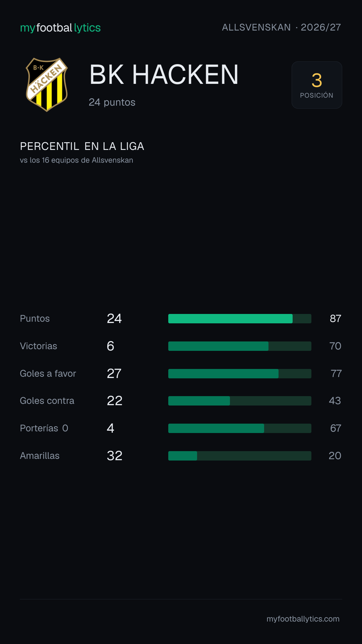This screenshot has height=644, width=362.
Task: Click the Goles a favor percentile bar
Action: click(240, 374)
